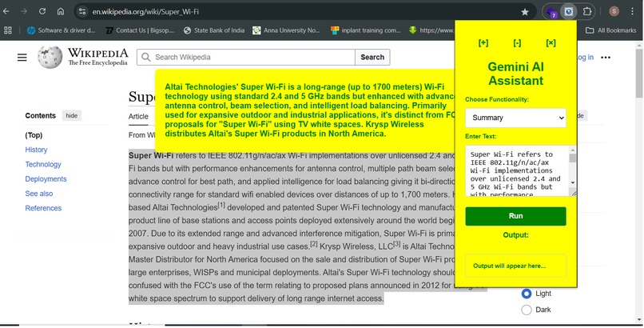The width and height of the screenshot is (644, 328).
Task: View site information icon in address bar
Action: click(82, 11)
